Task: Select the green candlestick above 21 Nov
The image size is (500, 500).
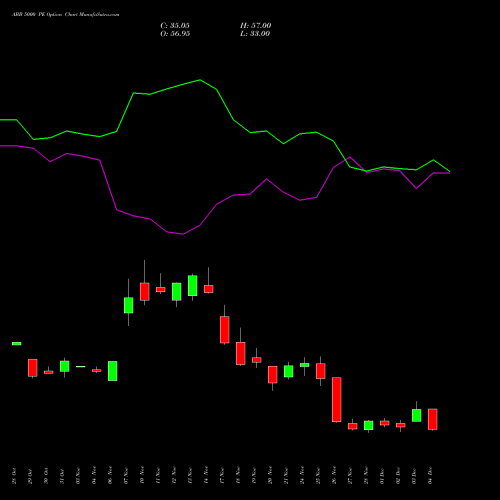Action: (x=289, y=371)
